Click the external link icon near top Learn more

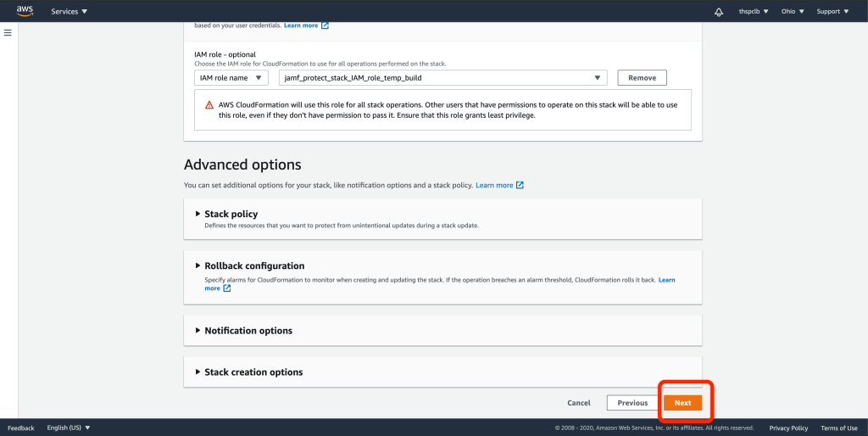point(325,25)
